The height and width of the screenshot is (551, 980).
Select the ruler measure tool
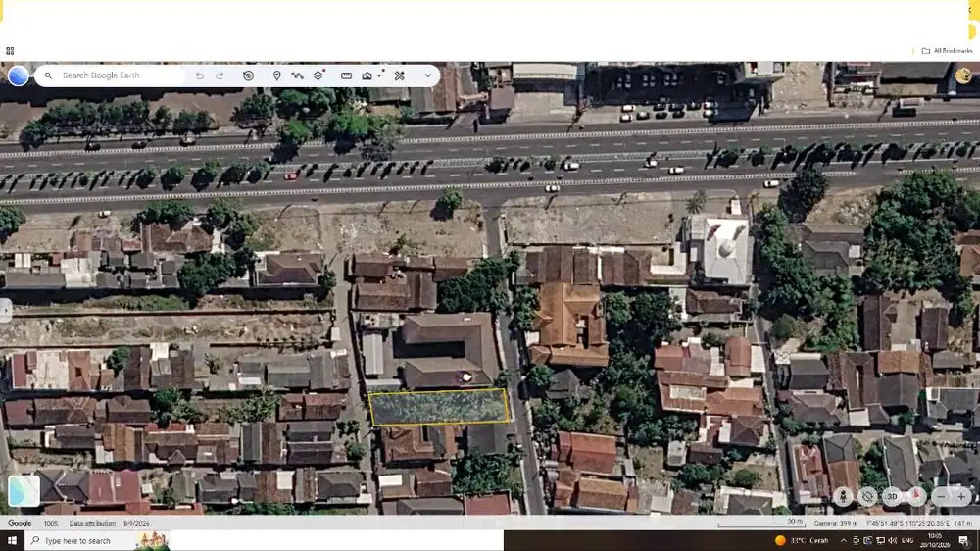346,75
